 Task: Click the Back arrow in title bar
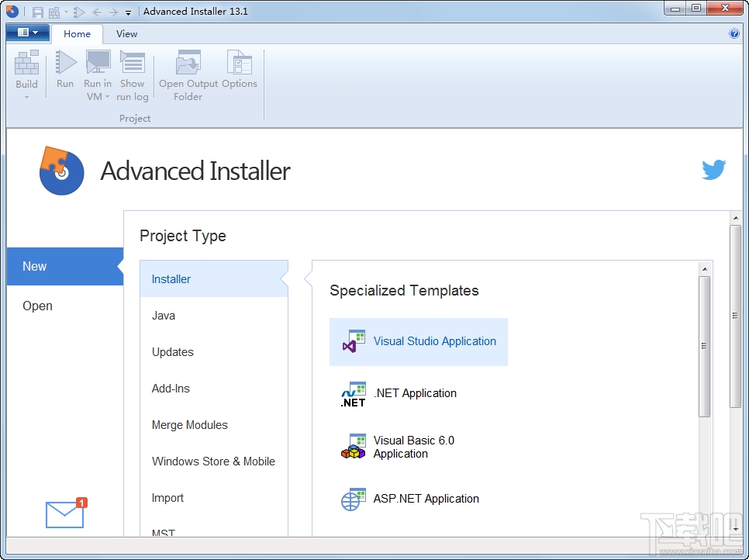pyautogui.click(x=97, y=12)
